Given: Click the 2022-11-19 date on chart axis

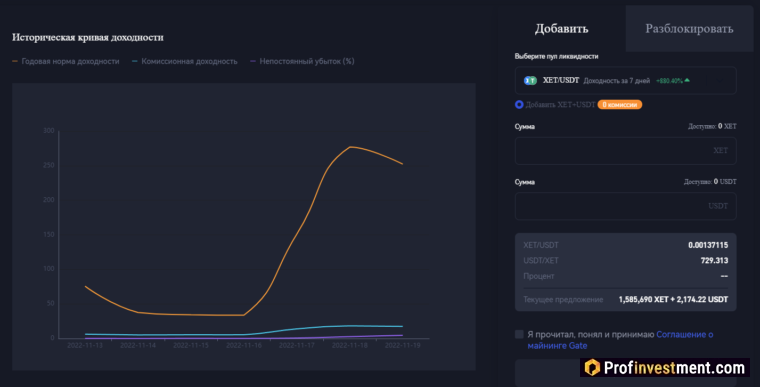Looking at the screenshot, I should pos(402,345).
